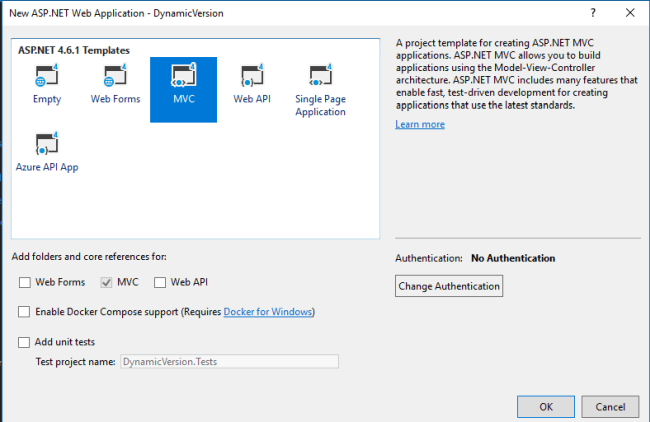Select the MVC template icon
650x422 pixels.
click(184, 75)
